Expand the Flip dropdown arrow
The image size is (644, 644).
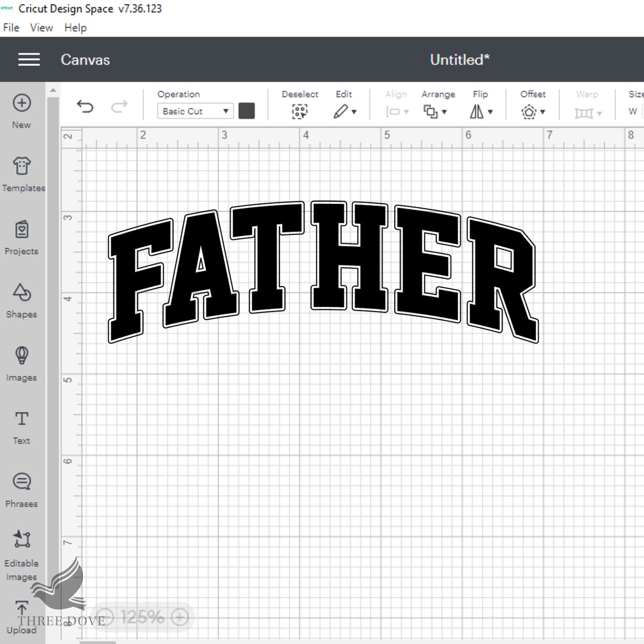point(490,112)
